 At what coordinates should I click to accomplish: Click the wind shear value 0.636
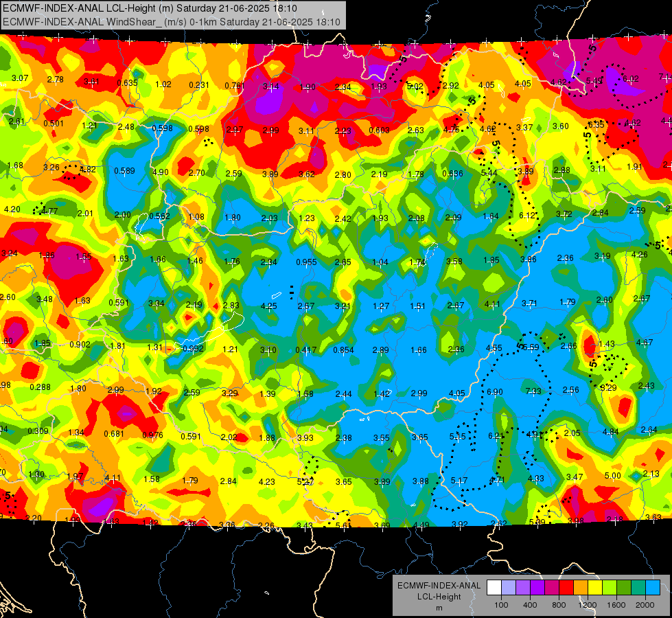(x=452, y=174)
